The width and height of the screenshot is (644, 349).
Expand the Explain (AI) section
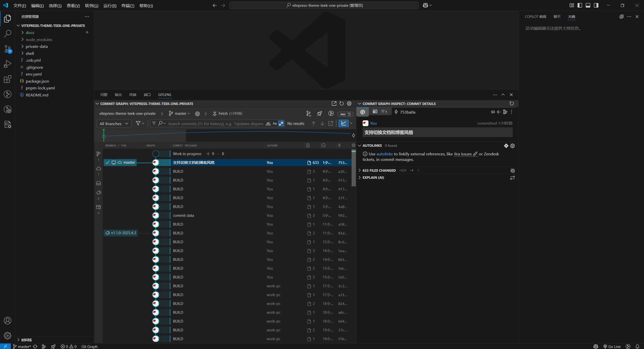click(x=373, y=178)
